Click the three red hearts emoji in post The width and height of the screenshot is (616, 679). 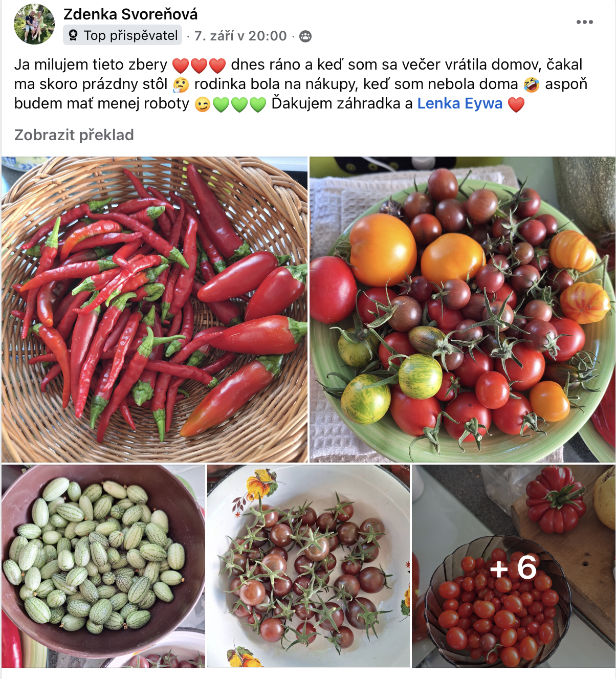click(x=199, y=65)
